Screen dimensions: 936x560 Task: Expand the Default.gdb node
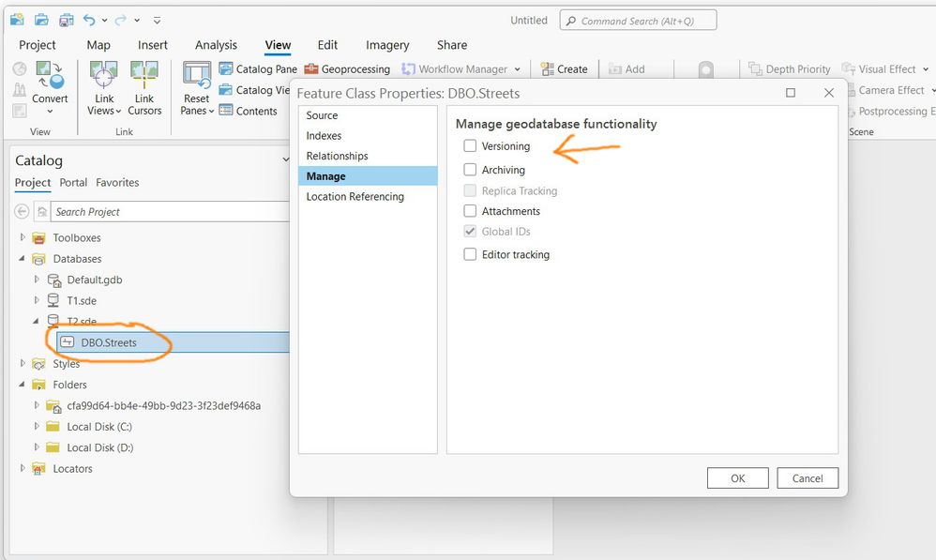[x=37, y=279]
